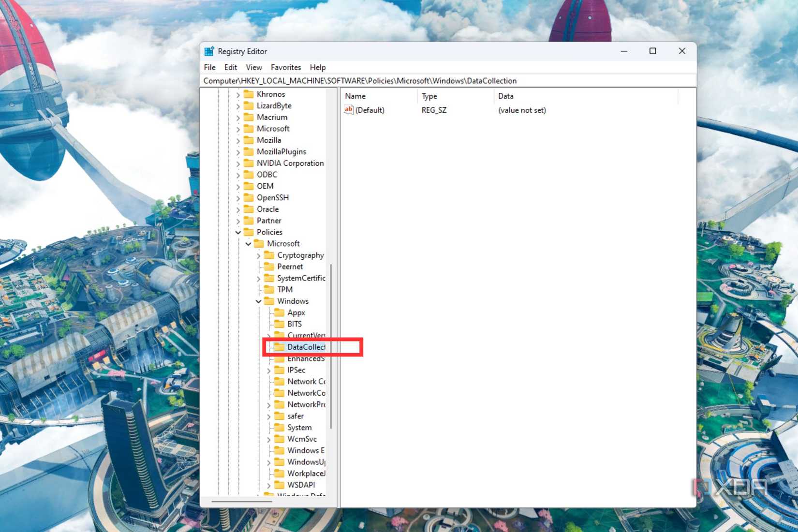Viewport: 798px width, 532px height.
Task: Collapse the Policies tree node
Action: tap(238, 232)
